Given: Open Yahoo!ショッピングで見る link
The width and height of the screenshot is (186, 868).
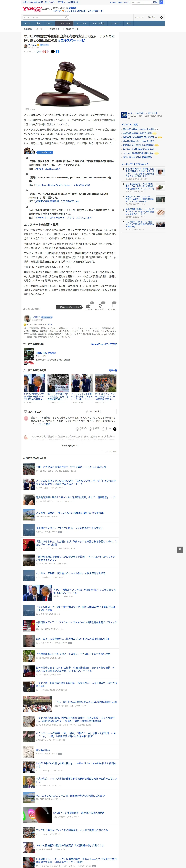Looking at the screenshot, I should point(104,344).
